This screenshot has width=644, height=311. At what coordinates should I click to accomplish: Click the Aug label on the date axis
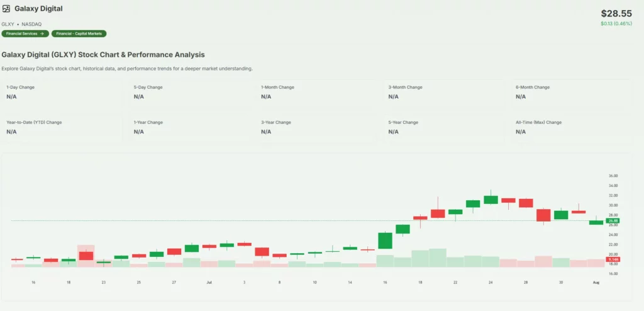pyautogui.click(x=595, y=283)
